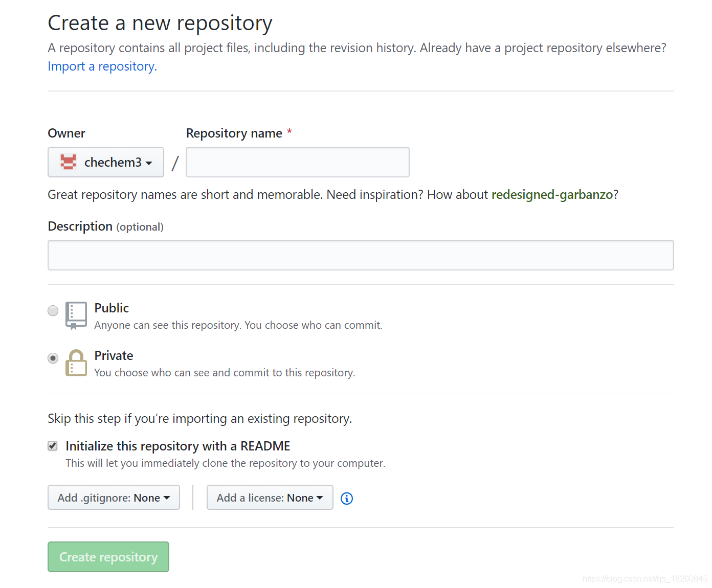This screenshot has height=588, width=712.
Task: Select the Private radio button
Action: [x=53, y=358]
